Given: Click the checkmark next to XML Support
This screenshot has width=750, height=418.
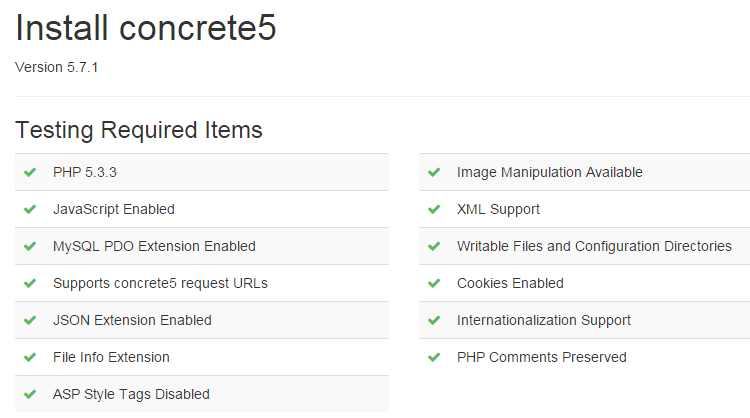Looking at the screenshot, I should [434, 209].
